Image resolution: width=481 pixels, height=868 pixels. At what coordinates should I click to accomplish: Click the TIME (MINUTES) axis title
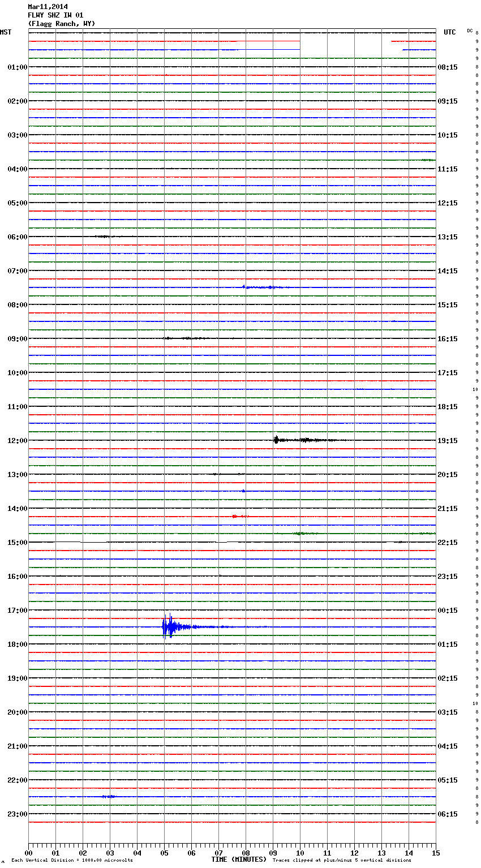tap(239, 860)
